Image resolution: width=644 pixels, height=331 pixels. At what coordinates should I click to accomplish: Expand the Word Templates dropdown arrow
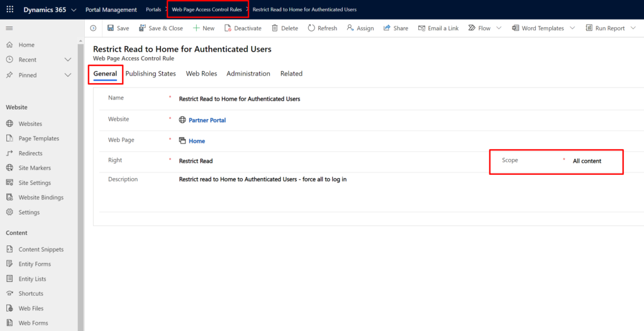572,28
